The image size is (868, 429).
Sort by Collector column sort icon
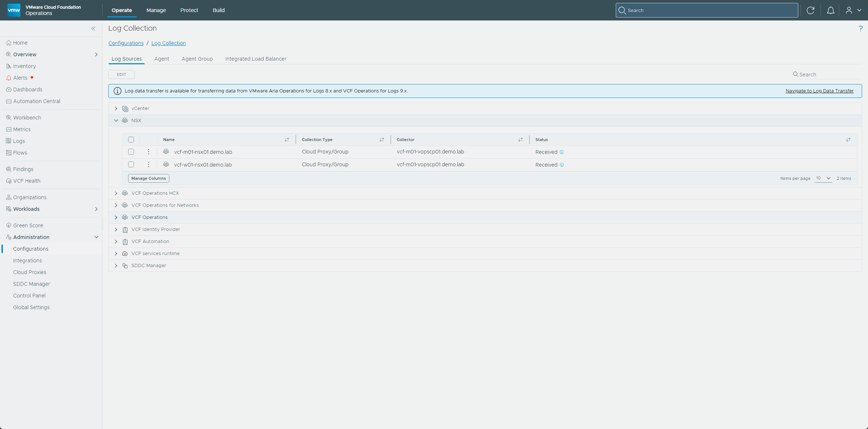pos(521,140)
